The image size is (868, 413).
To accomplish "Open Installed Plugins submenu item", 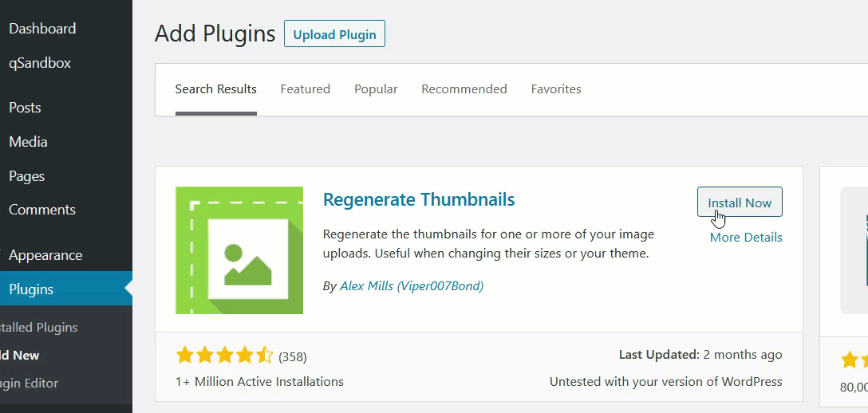I will [39, 328].
